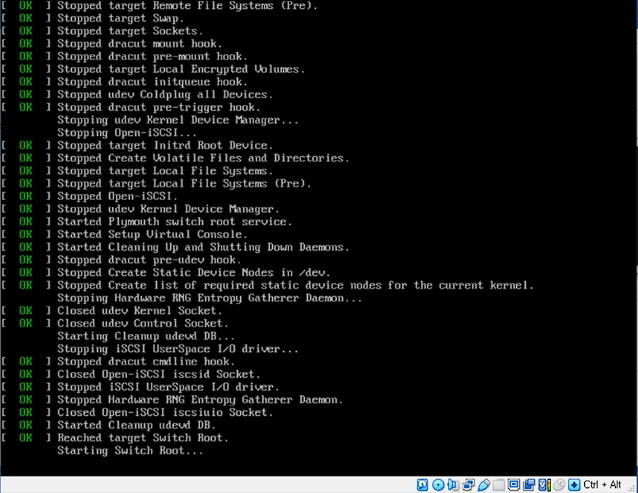Click the 'Starting Switch Root...' line
Viewport: 638px width, 493px height.
click(x=130, y=450)
